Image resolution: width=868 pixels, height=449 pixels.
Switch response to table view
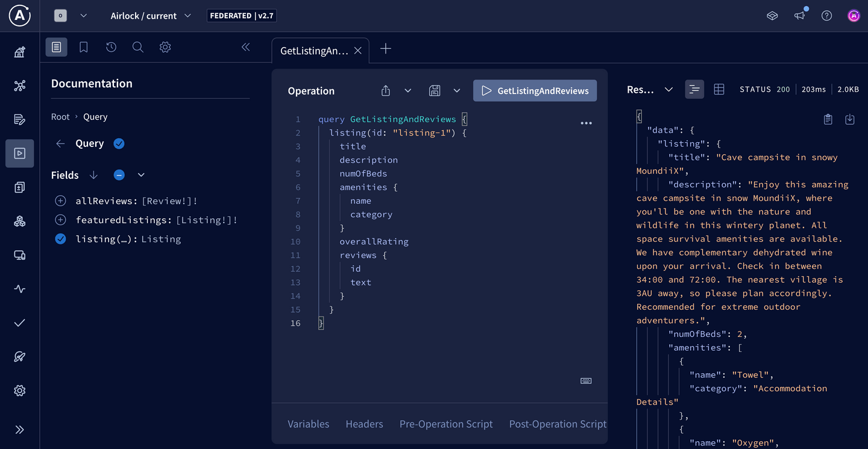tap(719, 89)
